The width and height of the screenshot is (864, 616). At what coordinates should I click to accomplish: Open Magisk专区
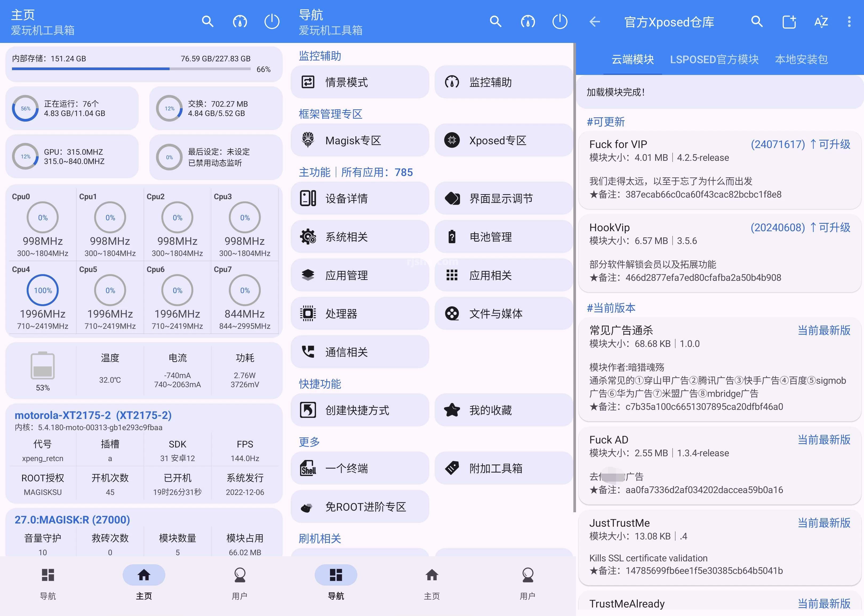pyautogui.click(x=360, y=140)
